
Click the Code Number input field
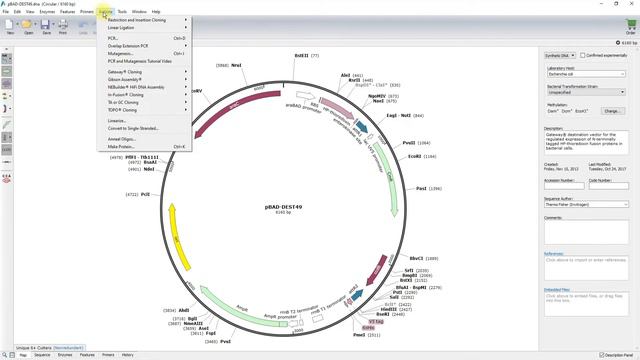pyautogui.click(x=609, y=186)
